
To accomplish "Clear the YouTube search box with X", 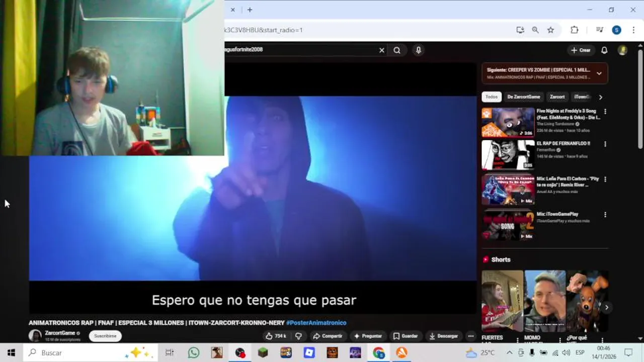I will point(382,50).
